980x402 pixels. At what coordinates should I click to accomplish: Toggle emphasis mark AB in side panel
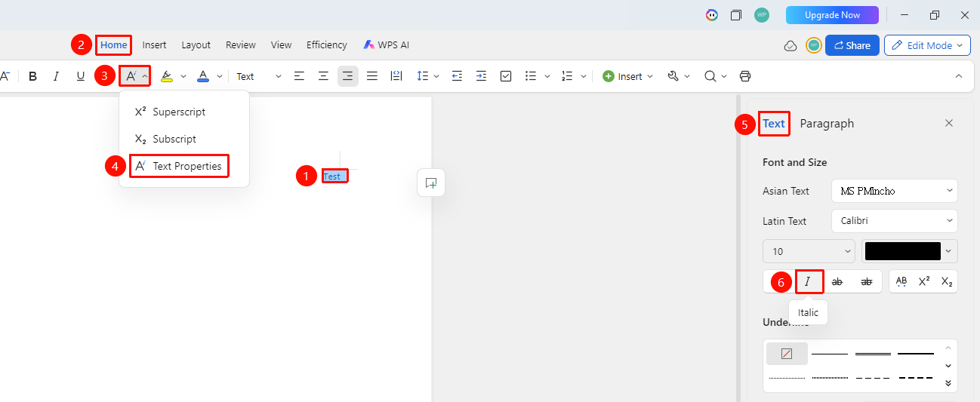pos(901,281)
